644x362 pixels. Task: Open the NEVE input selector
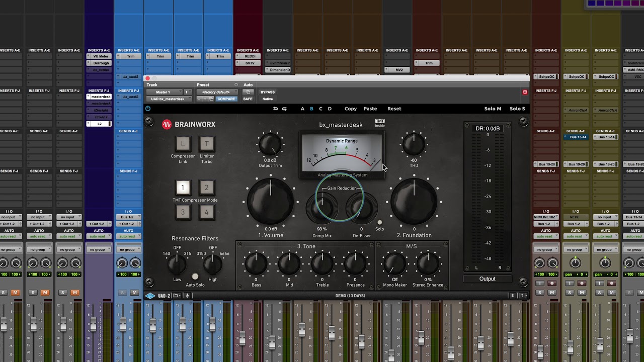tap(576, 217)
